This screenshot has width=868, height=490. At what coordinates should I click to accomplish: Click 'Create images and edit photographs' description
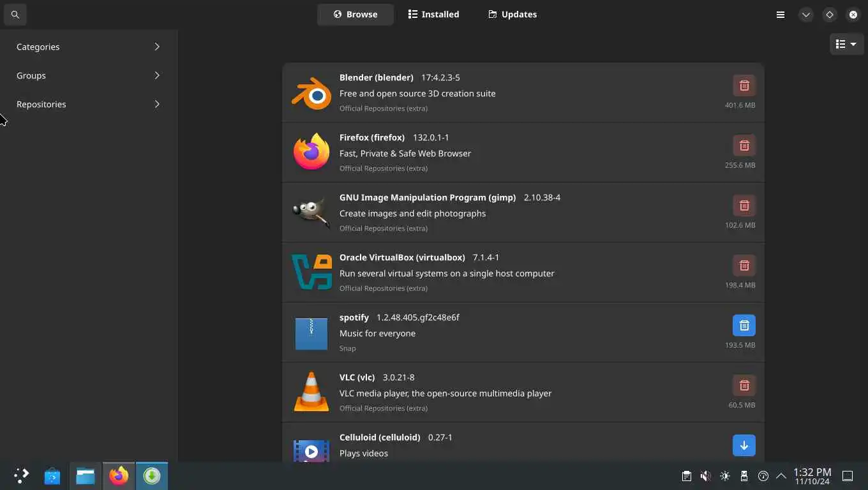[x=412, y=213]
